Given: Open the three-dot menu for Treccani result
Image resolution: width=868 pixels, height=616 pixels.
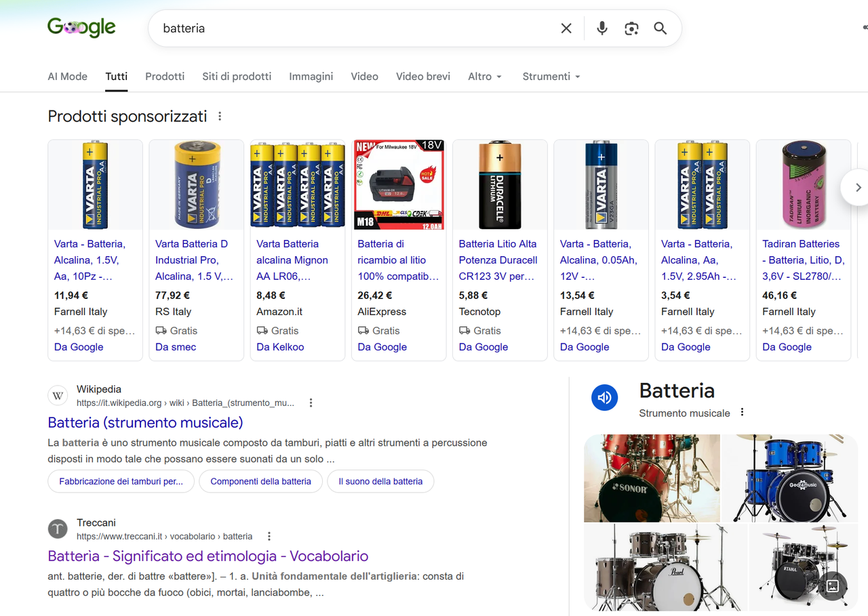Looking at the screenshot, I should pos(269,536).
